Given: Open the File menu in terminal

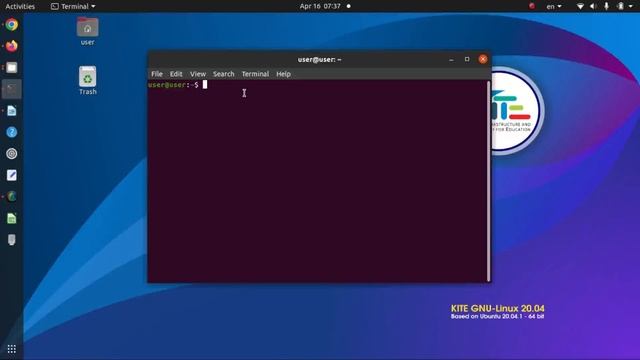Looking at the screenshot, I should 157,74.
